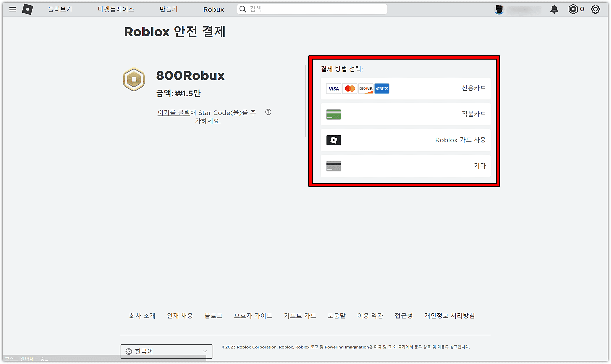Click the Roblox home logo icon
The image size is (611, 364).
pos(27,9)
